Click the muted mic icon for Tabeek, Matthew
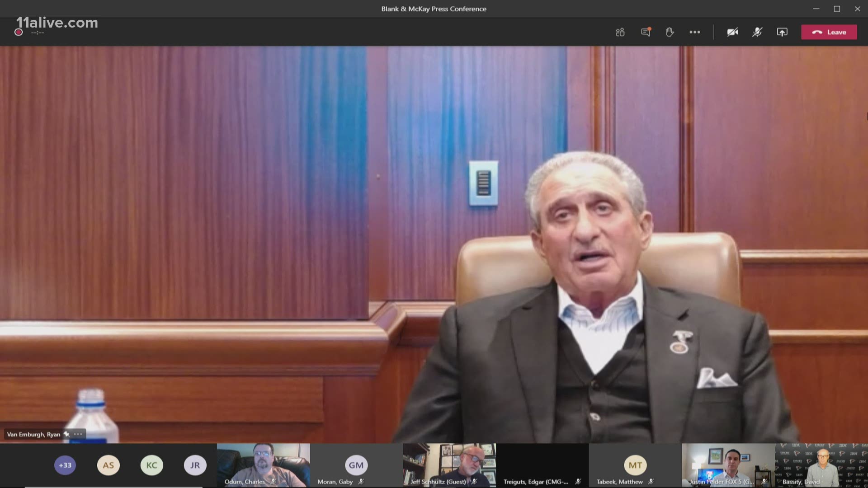The image size is (868, 488). [651, 482]
